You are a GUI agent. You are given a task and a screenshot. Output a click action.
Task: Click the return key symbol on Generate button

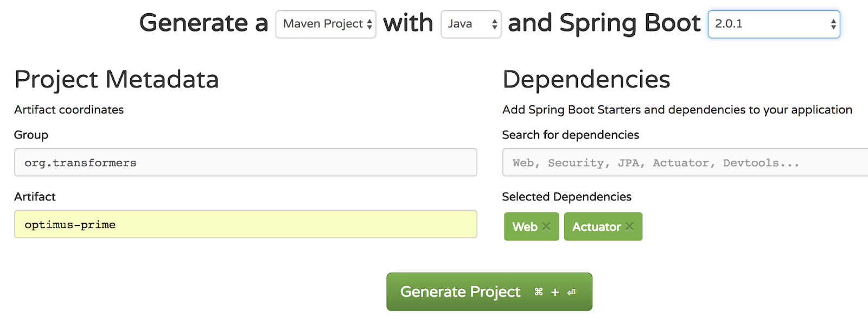click(x=571, y=292)
